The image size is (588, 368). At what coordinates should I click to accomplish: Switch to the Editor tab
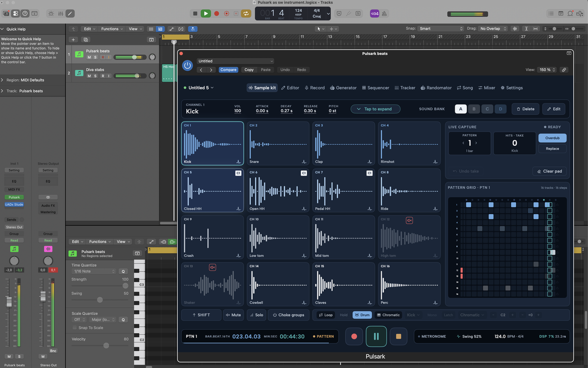(290, 88)
